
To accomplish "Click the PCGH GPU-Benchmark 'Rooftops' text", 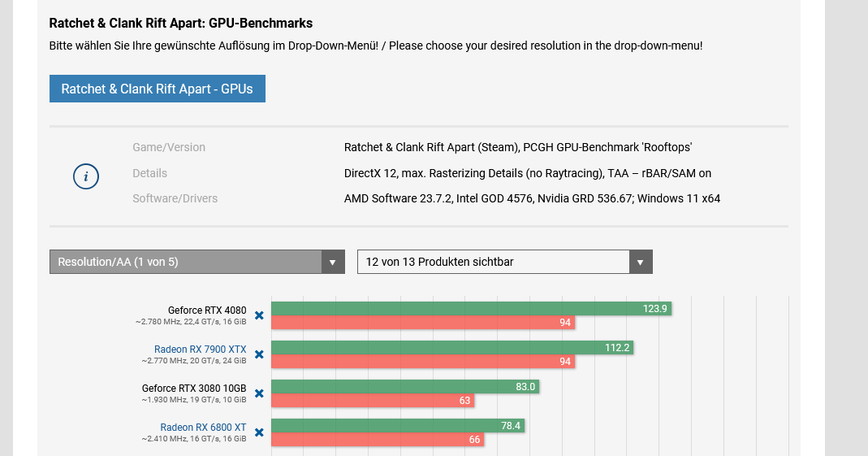I will pyautogui.click(x=607, y=147).
